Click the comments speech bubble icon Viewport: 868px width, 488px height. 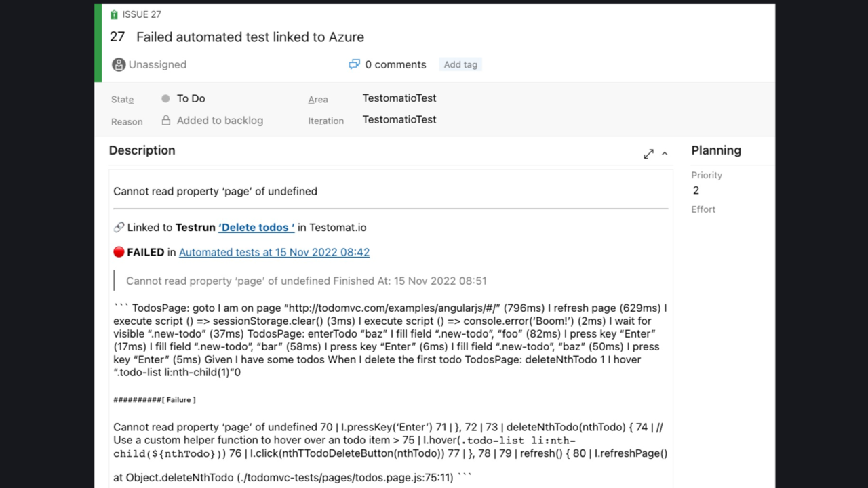(x=354, y=64)
